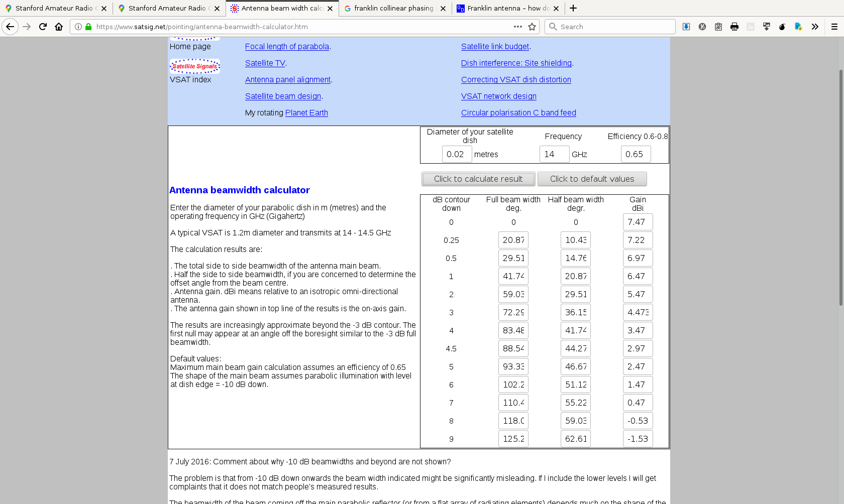Go back to the previous page

pos(10,27)
